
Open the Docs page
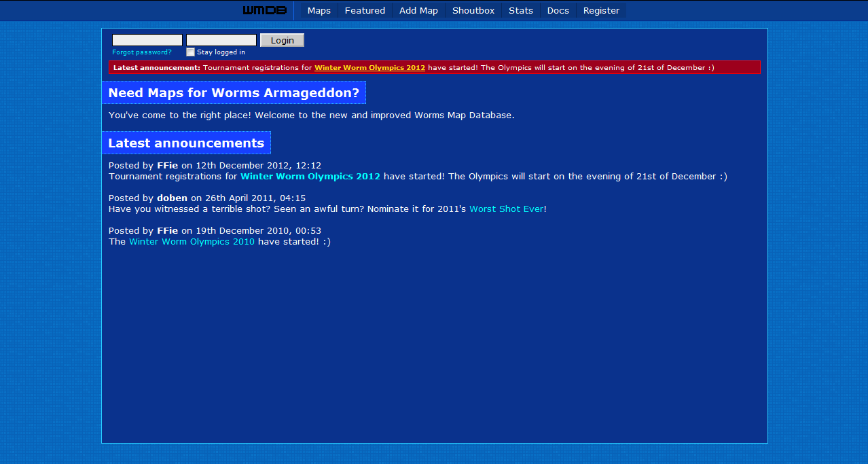(558, 10)
